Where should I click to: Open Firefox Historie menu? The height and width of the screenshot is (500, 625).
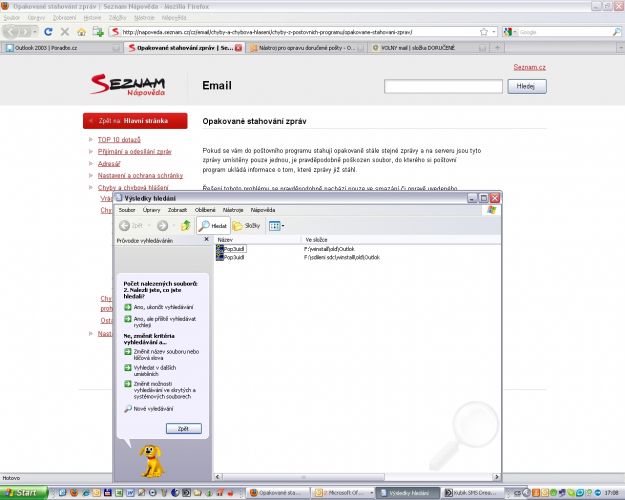tap(92, 18)
